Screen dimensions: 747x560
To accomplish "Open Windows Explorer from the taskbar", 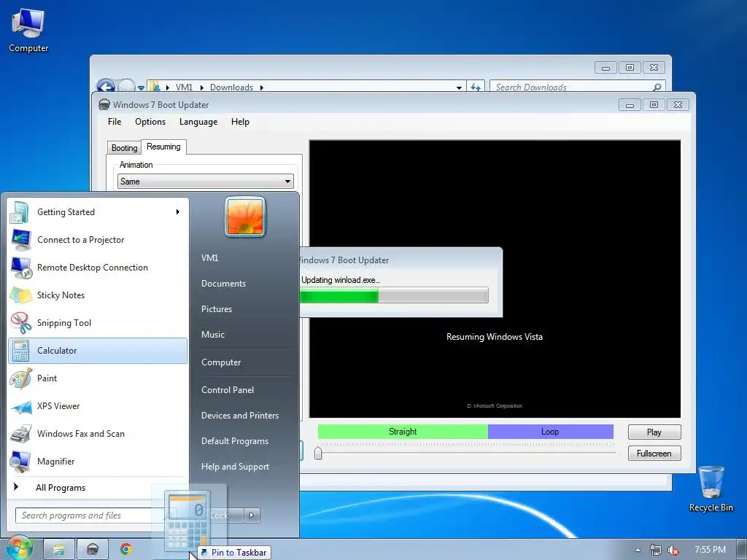I will click(59, 550).
